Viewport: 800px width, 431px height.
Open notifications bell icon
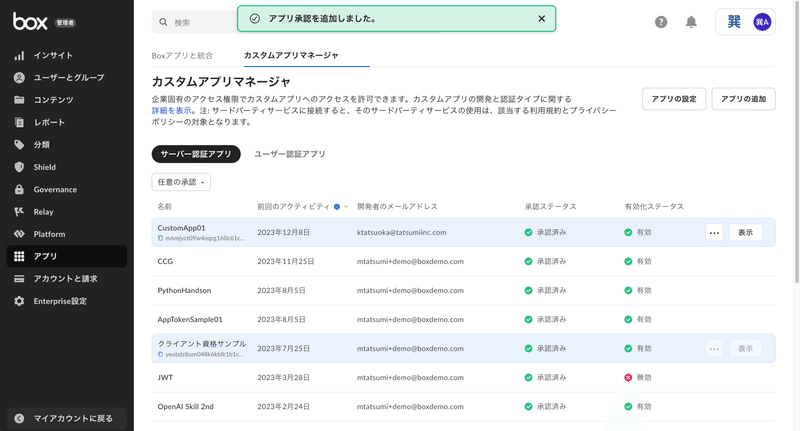(691, 22)
